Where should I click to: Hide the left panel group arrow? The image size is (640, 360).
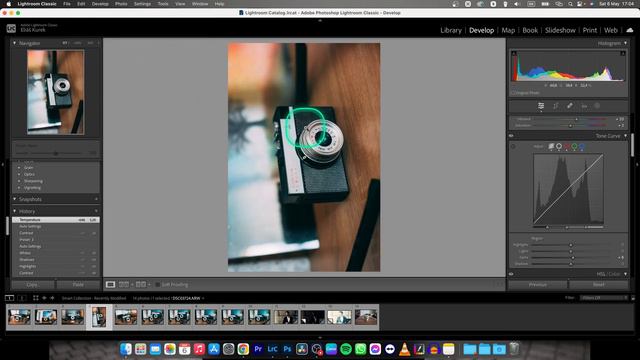click(x=2, y=164)
